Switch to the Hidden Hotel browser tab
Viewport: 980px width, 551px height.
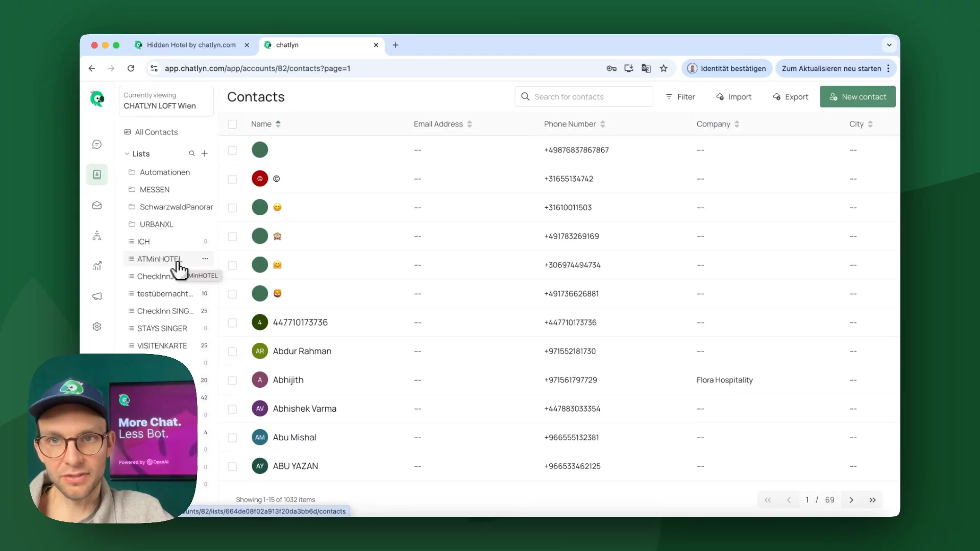[x=191, y=45]
